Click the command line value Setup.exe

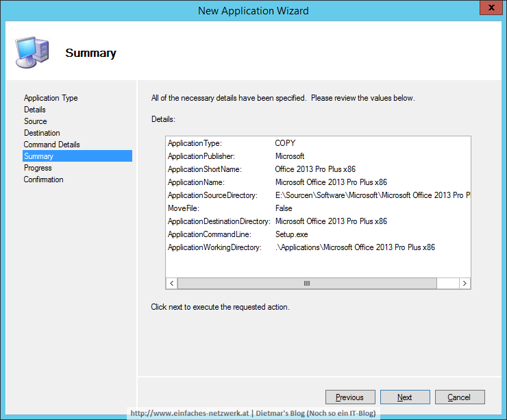point(291,234)
